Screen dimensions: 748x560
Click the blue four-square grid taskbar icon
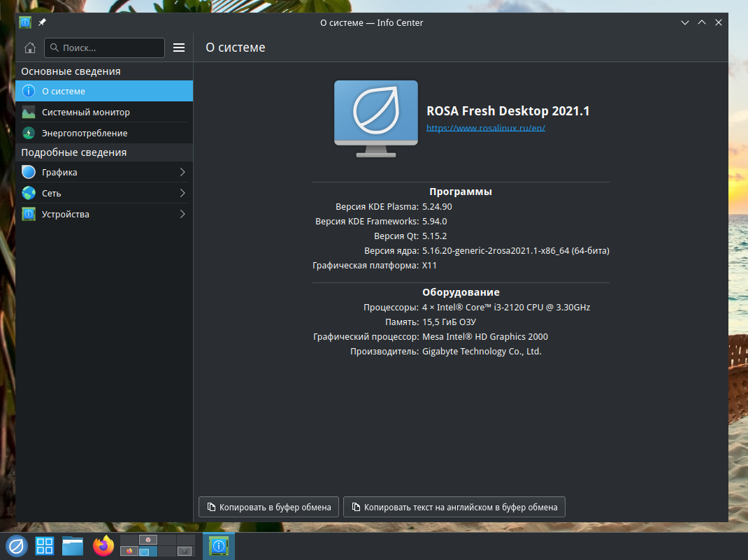45,546
